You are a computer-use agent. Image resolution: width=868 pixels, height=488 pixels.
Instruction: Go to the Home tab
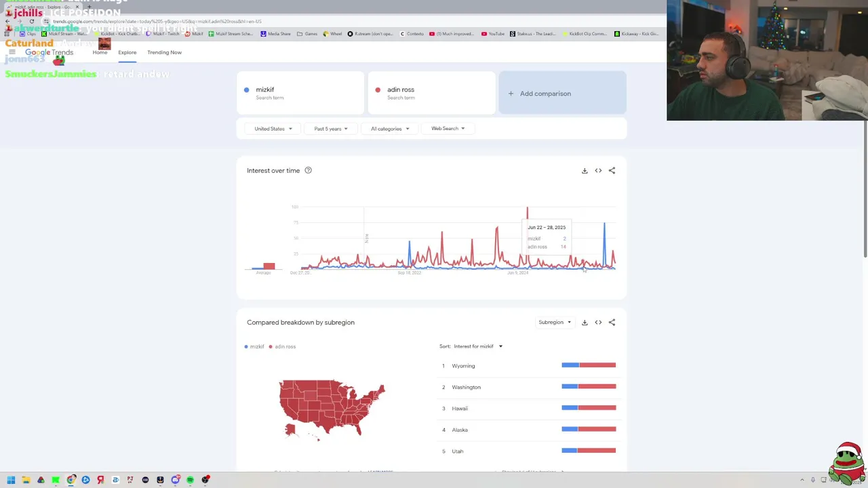[x=100, y=52]
